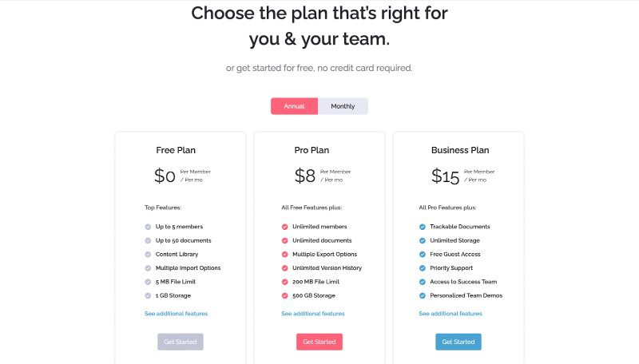Click the checkmark beside Multiple Export Options
Image resolution: width=639 pixels, height=364 pixels.
coord(284,255)
